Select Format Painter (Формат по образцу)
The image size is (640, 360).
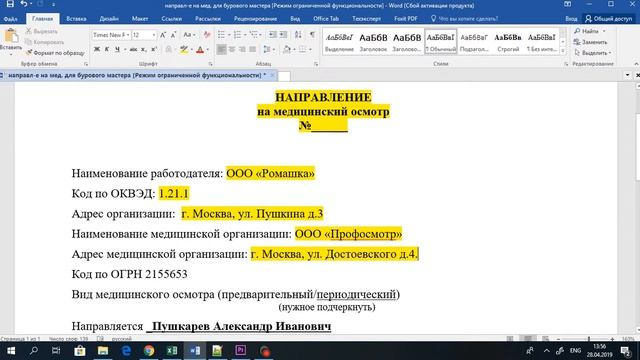click(x=55, y=53)
